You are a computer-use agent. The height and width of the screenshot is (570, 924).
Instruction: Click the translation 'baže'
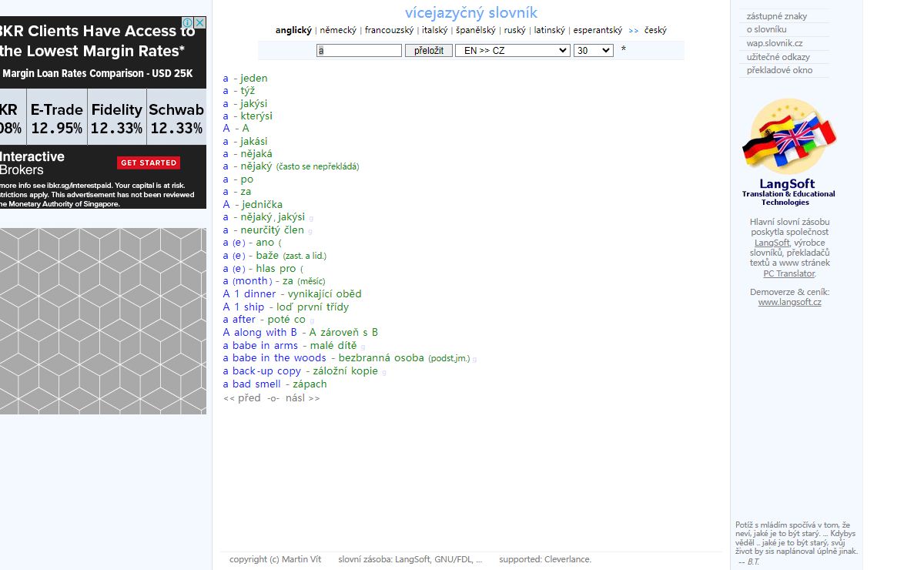[x=267, y=256]
